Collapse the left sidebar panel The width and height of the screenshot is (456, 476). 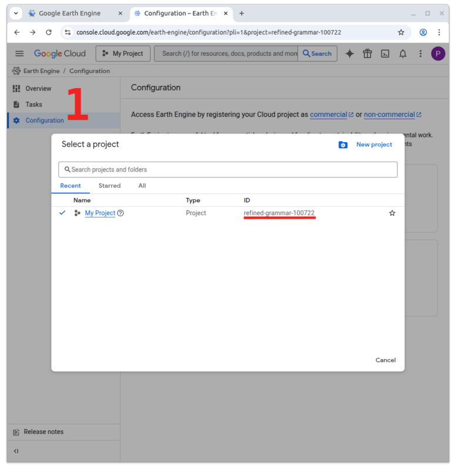pyautogui.click(x=16, y=451)
